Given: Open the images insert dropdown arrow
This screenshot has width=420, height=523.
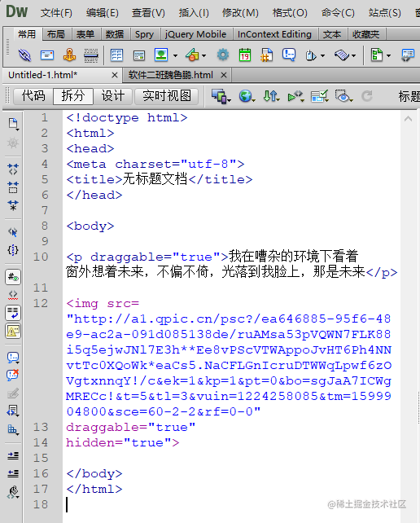Looking at the screenshot, I should point(176,55).
